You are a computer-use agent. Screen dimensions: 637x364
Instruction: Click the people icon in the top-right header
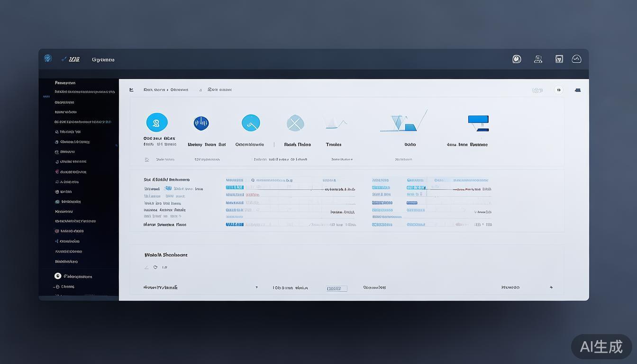click(538, 59)
